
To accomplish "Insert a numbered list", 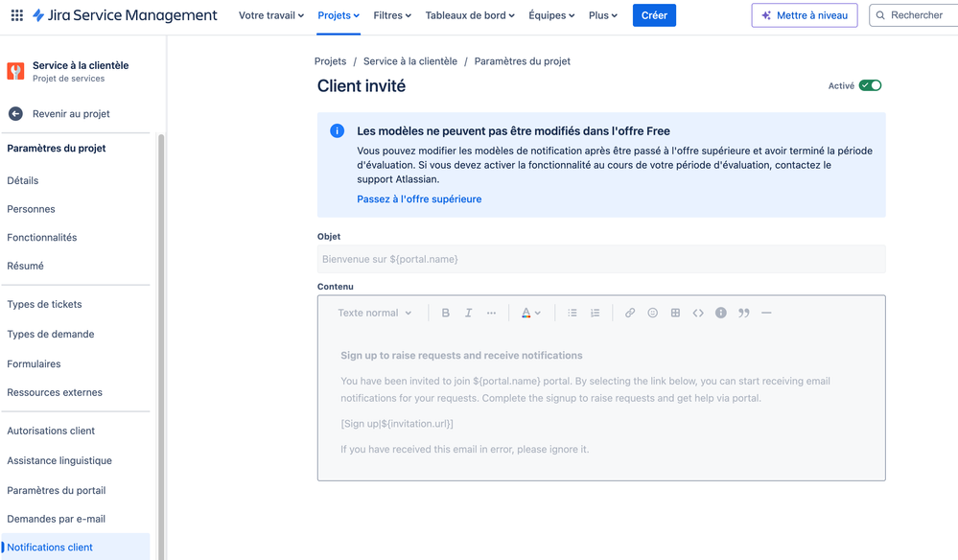I will [596, 313].
